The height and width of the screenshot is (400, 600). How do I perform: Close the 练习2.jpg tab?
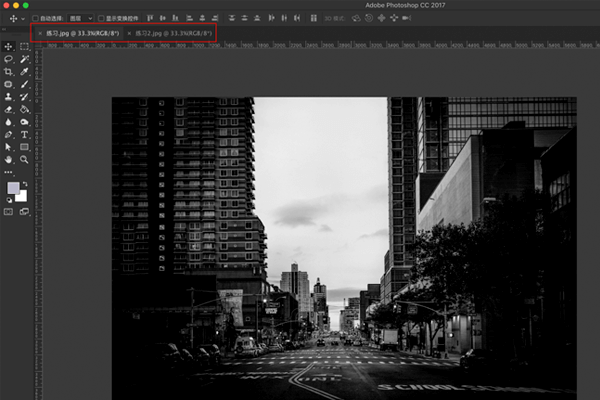tap(129, 33)
